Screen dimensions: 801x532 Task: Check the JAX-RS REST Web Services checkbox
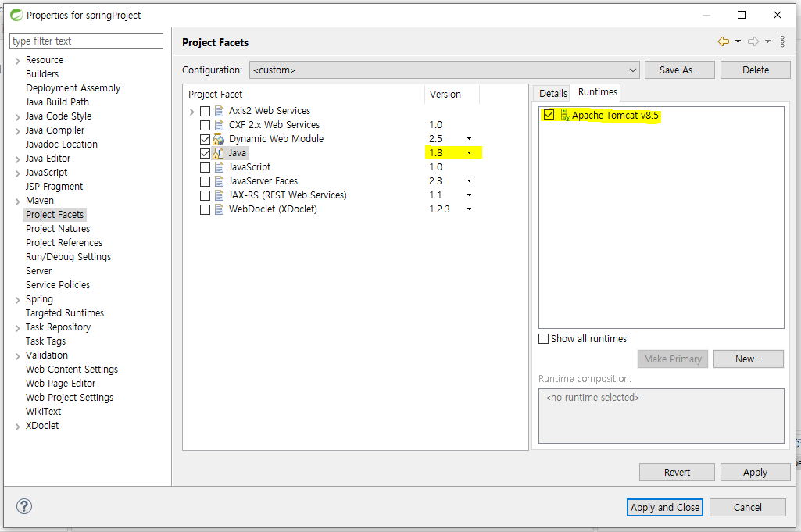[205, 195]
